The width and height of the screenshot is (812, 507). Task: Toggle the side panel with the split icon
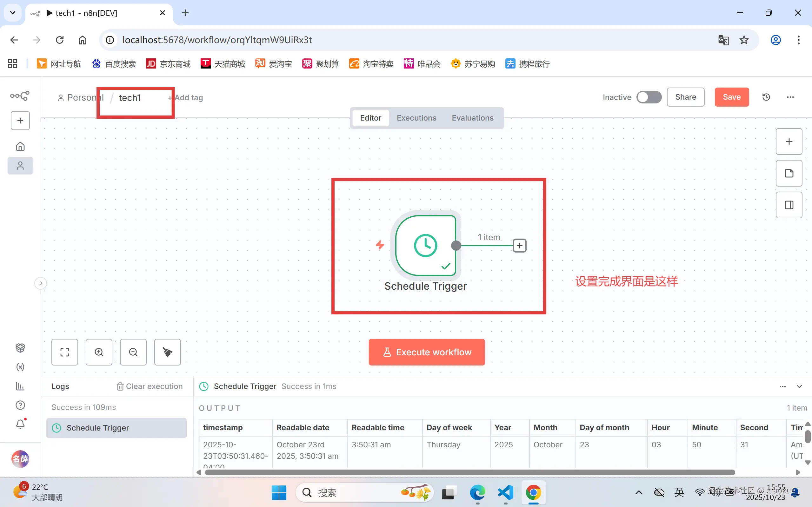click(789, 205)
